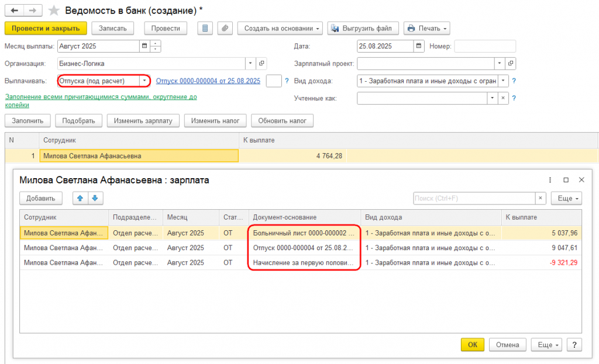Expand the Зарплатный проект dropdown
The height and width of the screenshot is (364, 599).
[x=500, y=63]
